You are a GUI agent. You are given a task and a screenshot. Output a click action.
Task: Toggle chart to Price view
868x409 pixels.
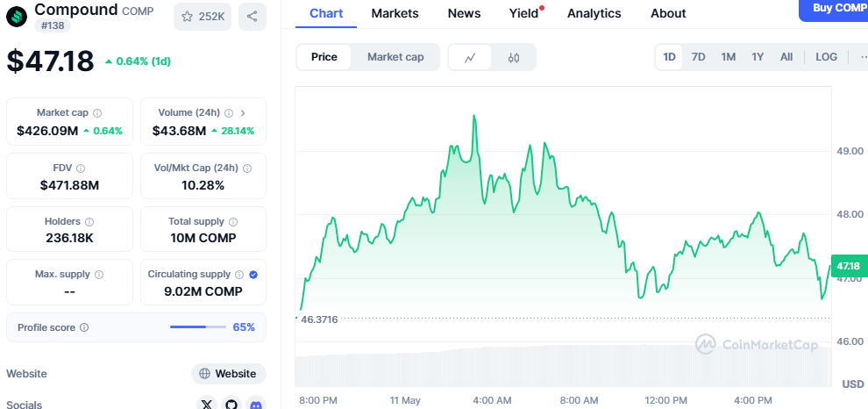pyautogui.click(x=324, y=57)
